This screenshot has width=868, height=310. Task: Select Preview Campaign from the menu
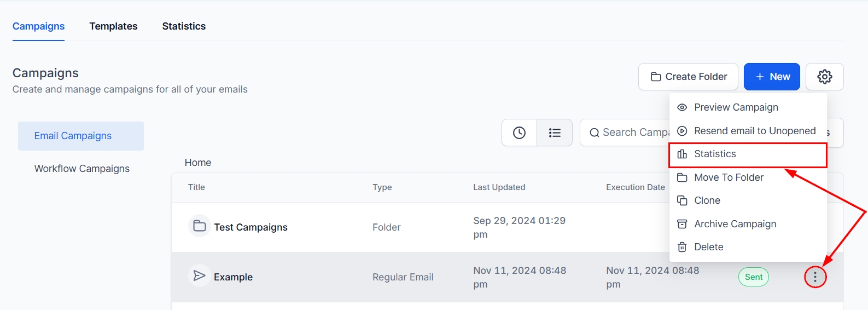pyautogui.click(x=736, y=107)
